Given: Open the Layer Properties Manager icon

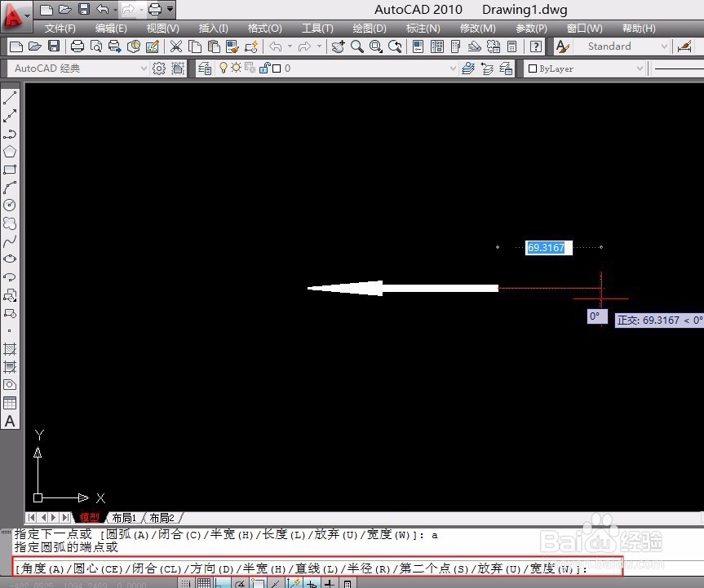Looking at the screenshot, I should (x=205, y=69).
